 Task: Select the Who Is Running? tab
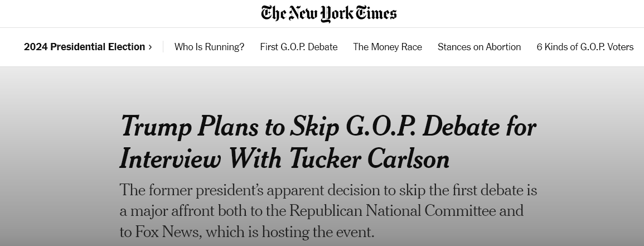click(x=209, y=47)
